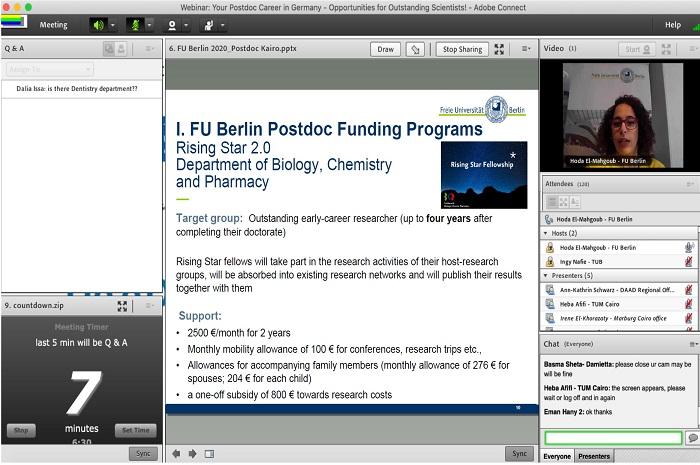
Task: Open the Assign To dropdown
Action: tap(50, 69)
